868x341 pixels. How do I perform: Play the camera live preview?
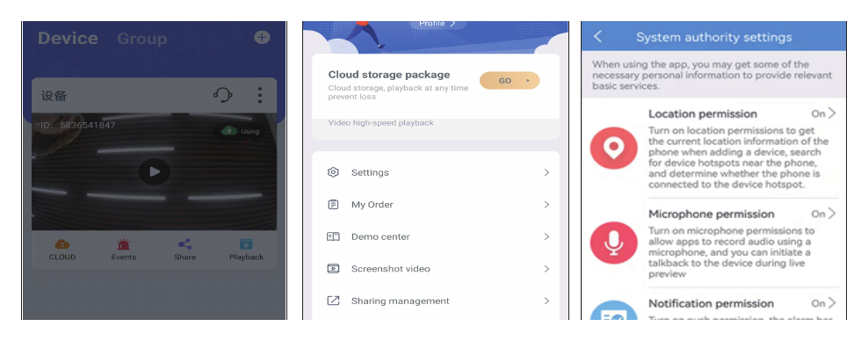[x=155, y=171]
